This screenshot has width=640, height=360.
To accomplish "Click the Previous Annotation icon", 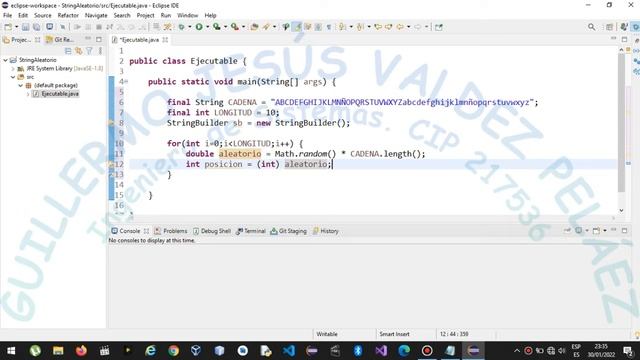I will point(360,27).
